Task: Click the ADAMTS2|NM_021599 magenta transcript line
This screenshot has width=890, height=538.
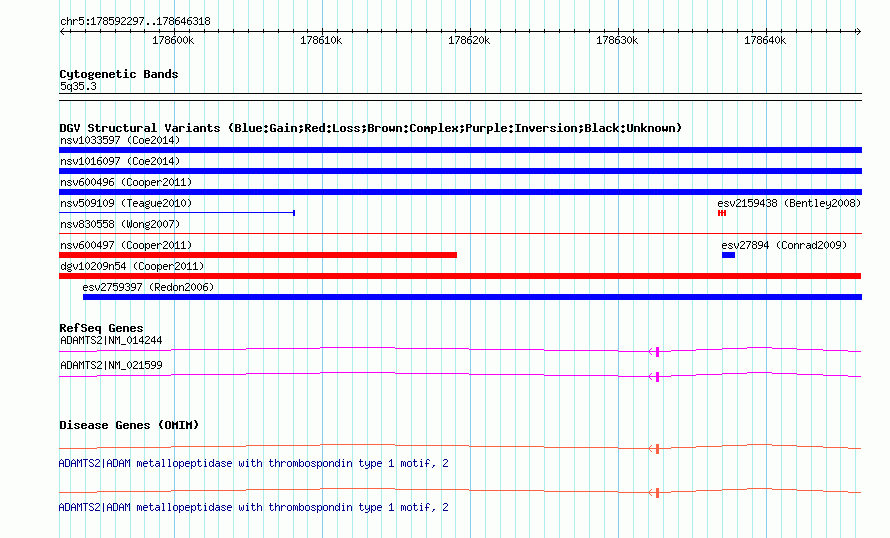Action: [460, 375]
